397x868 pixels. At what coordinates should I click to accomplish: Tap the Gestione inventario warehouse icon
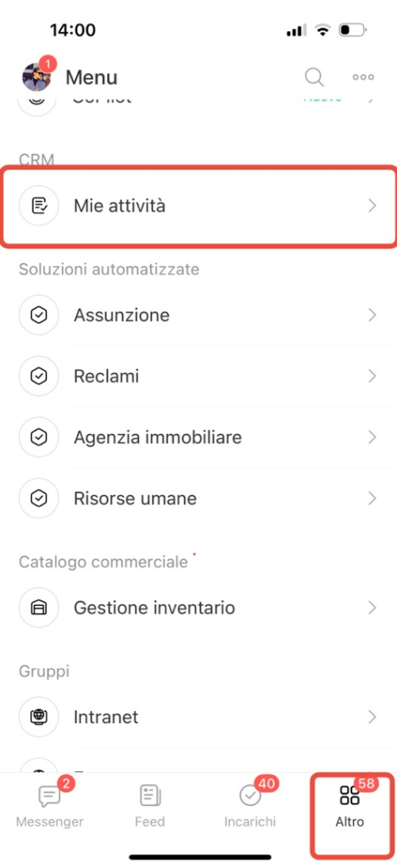coord(39,608)
